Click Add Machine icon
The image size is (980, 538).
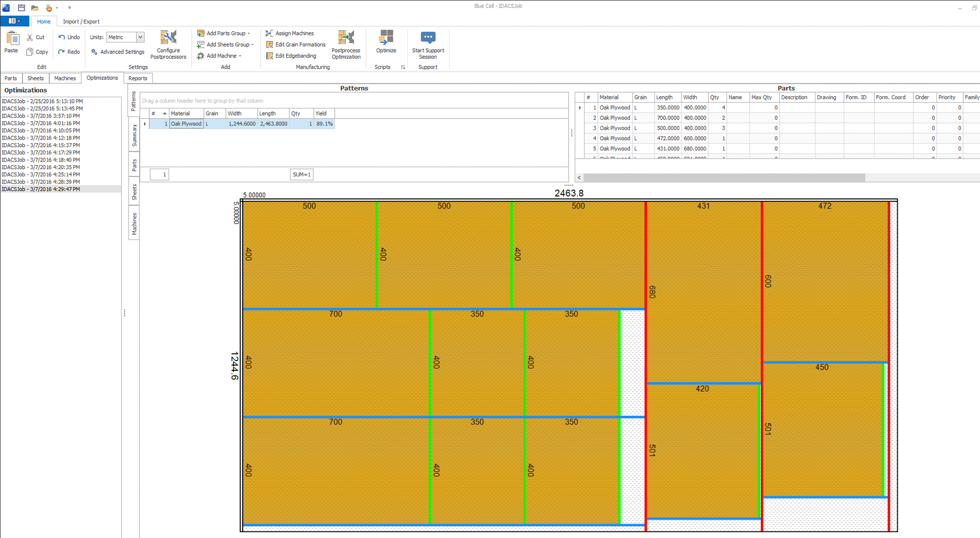201,56
